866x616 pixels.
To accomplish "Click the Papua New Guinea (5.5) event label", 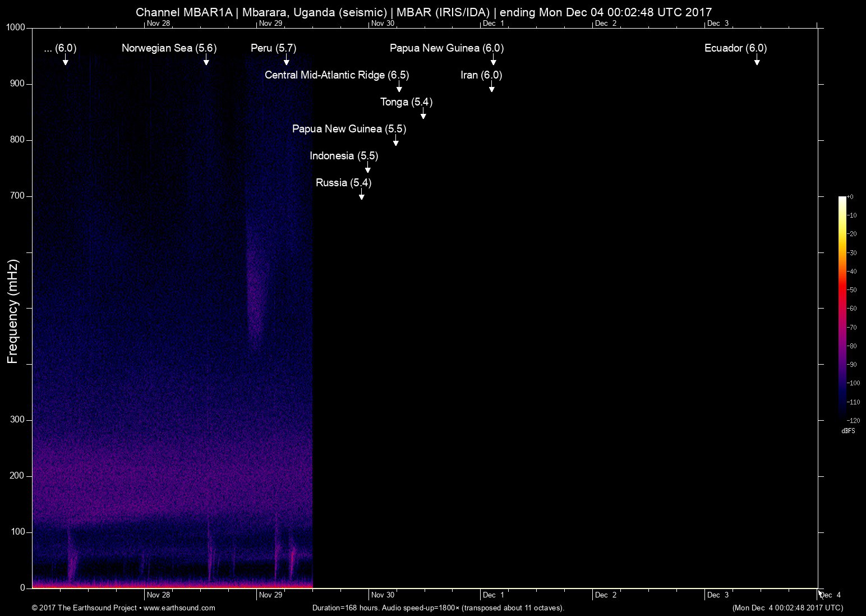I will (349, 129).
